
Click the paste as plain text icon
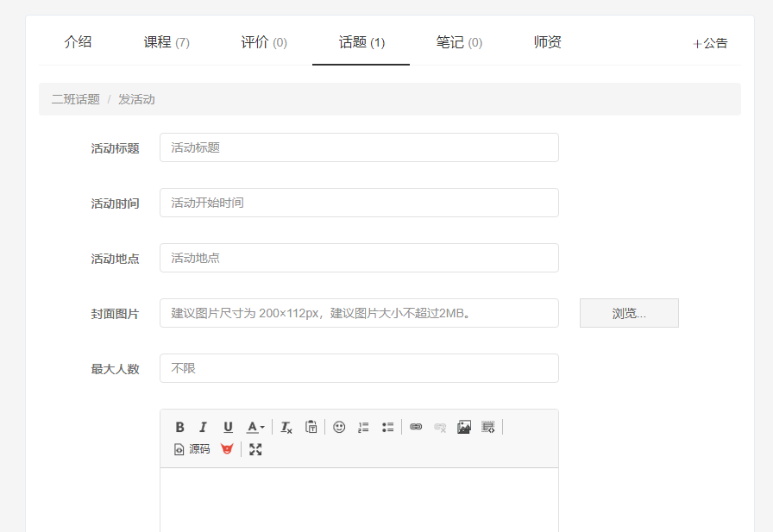point(311,427)
